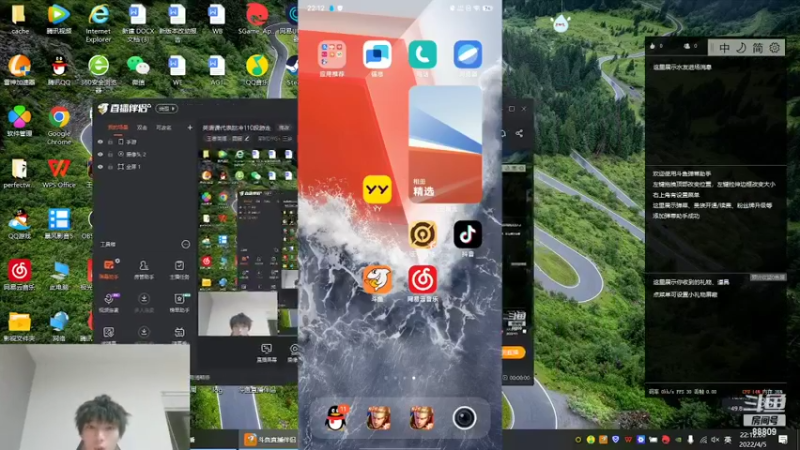The height and width of the screenshot is (450, 800).
Task: Toggle the lock on the 全屏 1 source
Action: (110, 167)
